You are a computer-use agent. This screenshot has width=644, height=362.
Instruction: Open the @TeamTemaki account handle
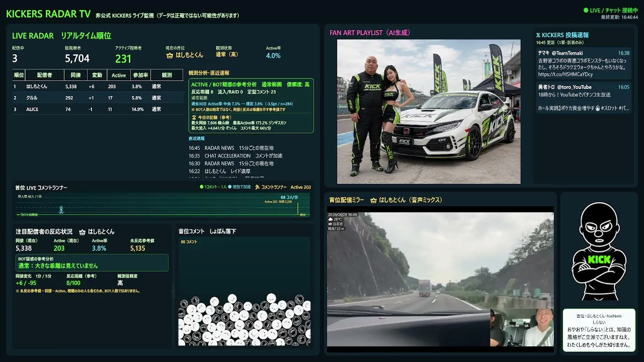click(568, 53)
